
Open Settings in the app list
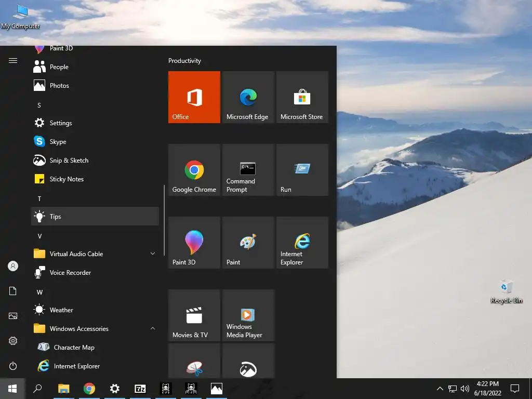pyautogui.click(x=95, y=123)
